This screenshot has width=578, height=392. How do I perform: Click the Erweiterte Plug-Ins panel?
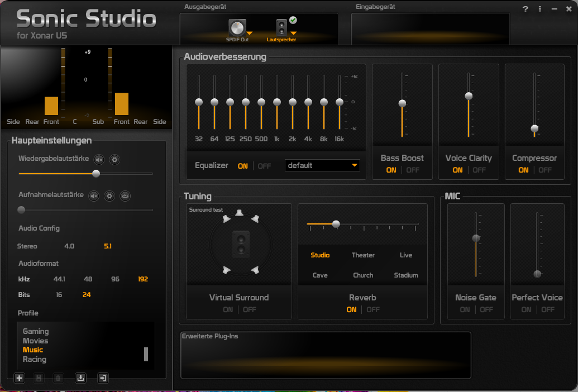[x=326, y=355]
